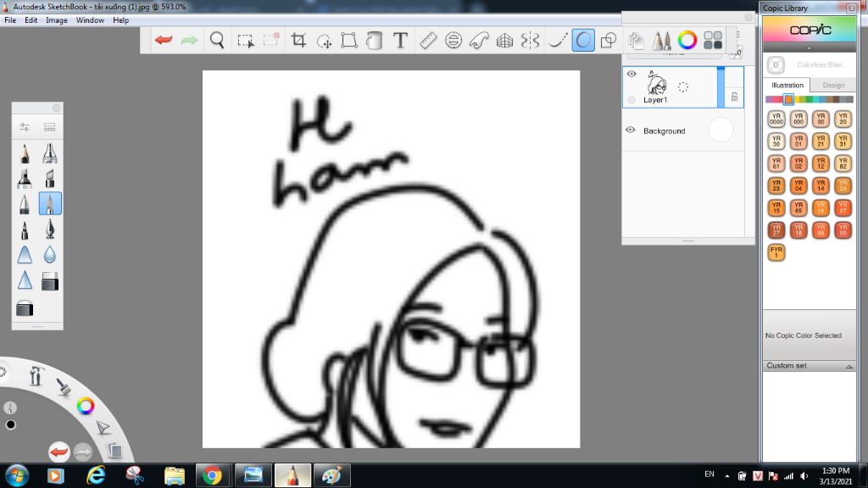The height and width of the screenshot is (488, 868).
Task: Open the Copic Library swatches icon
Action: pyautogui.click(x=712, y=41)
